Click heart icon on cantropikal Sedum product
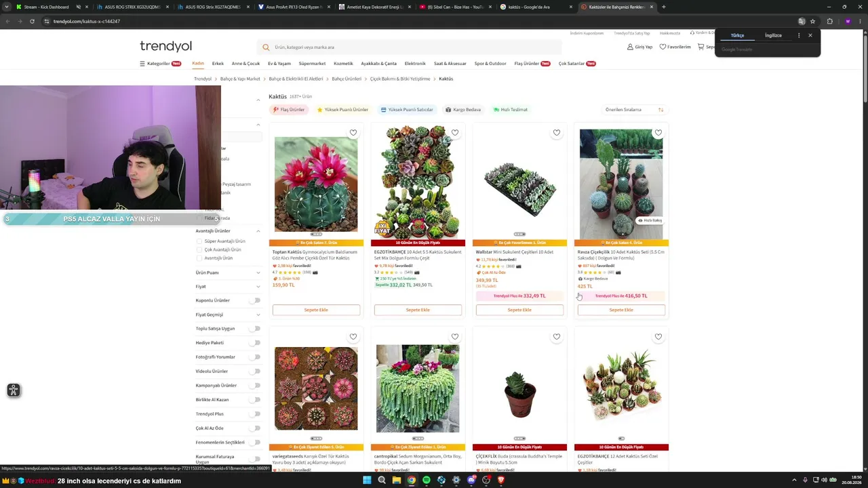Image resolution: width=868 pixels, height=488 pixels. click(455, 337)
